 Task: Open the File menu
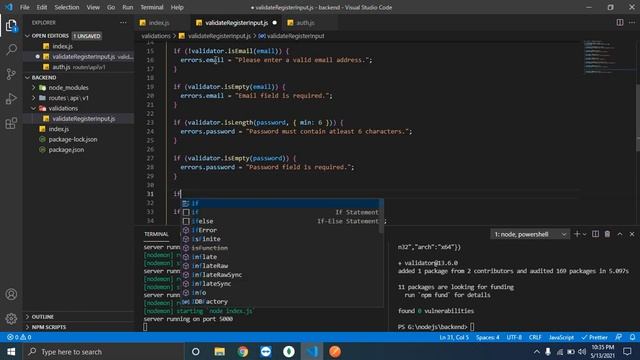coord(24,7)
